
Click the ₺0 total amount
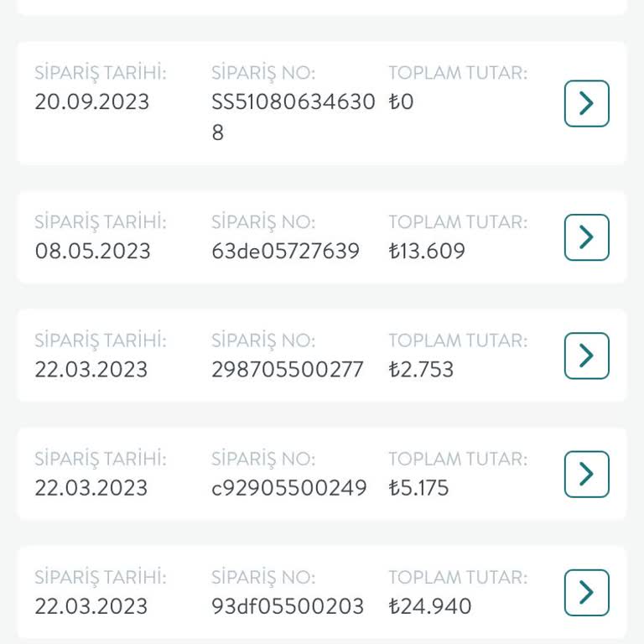tap(401, 101)
